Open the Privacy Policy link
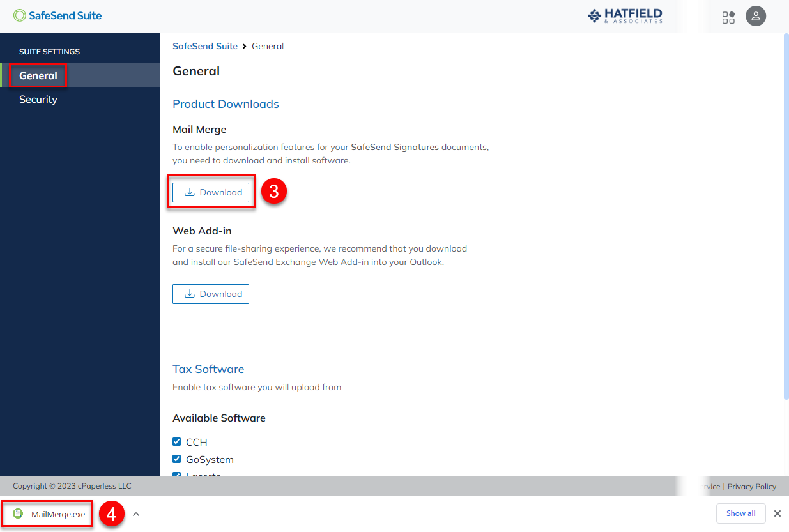The width and height of the screenshot is (789, 532). [751, 486]
